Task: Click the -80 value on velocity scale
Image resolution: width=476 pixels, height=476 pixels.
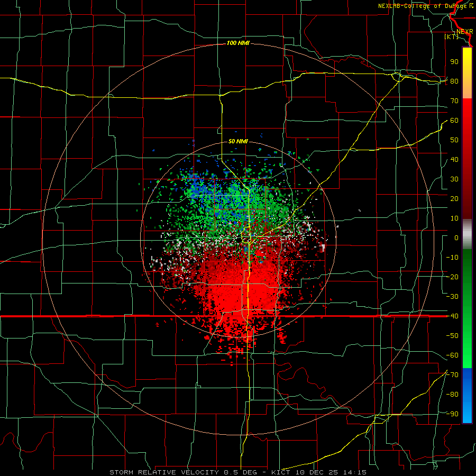Action: point(452,395)
